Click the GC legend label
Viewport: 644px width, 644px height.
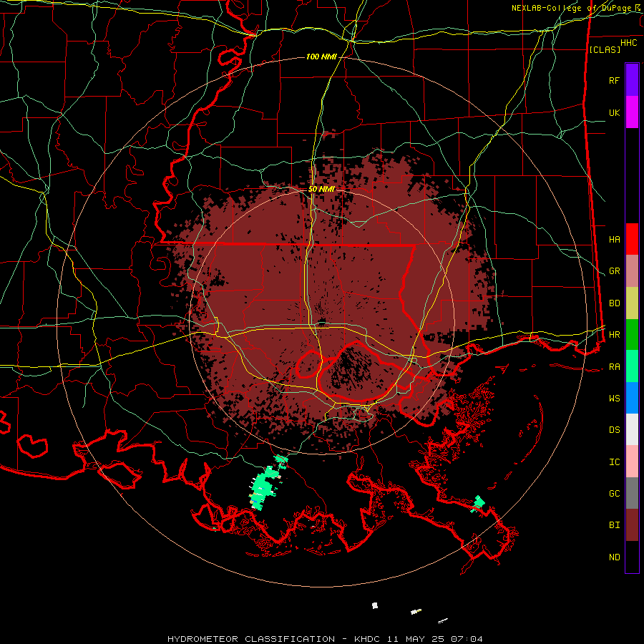coord(614,494)
